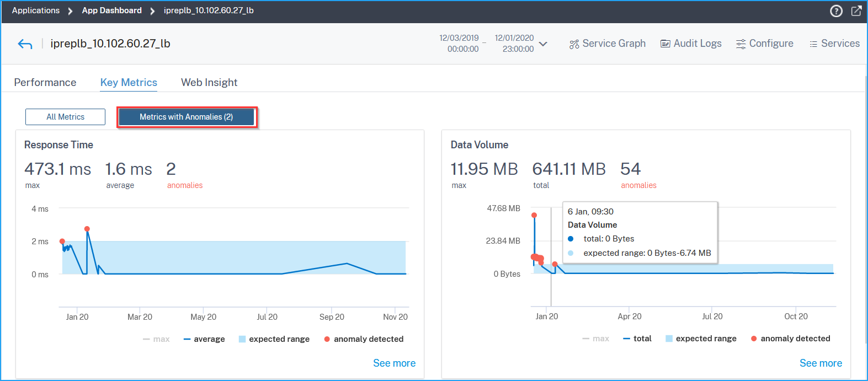
Task: Click the 641.11 MB total value
Action: [569, 169]
